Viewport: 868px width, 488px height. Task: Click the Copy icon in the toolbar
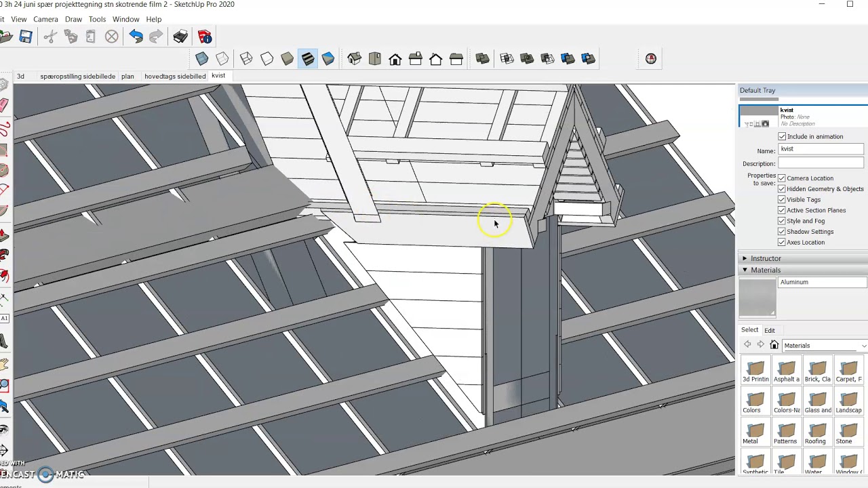click(71, 37)
